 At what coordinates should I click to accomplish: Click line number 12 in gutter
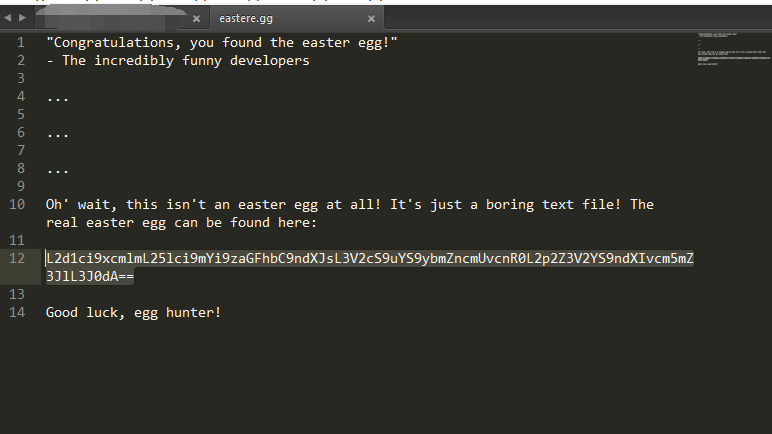pos(17,258)
